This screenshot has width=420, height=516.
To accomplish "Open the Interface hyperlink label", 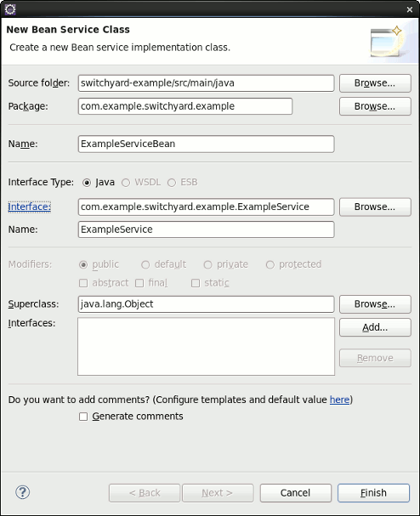I will [x=29, y=207].
